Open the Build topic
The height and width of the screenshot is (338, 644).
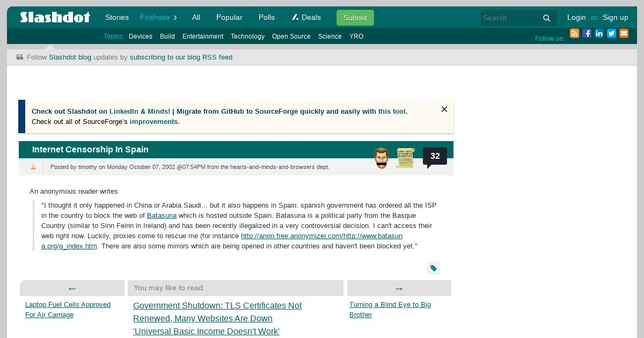(x=167, y=36)
